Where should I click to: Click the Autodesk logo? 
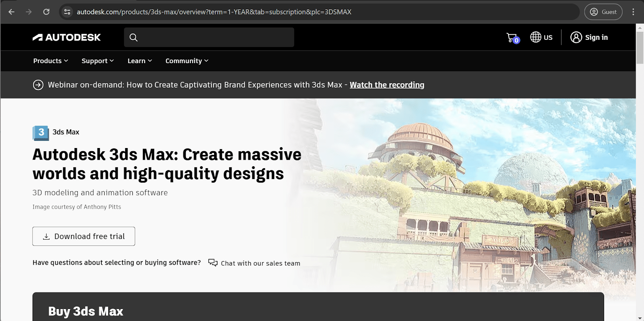tap(66, 37)
